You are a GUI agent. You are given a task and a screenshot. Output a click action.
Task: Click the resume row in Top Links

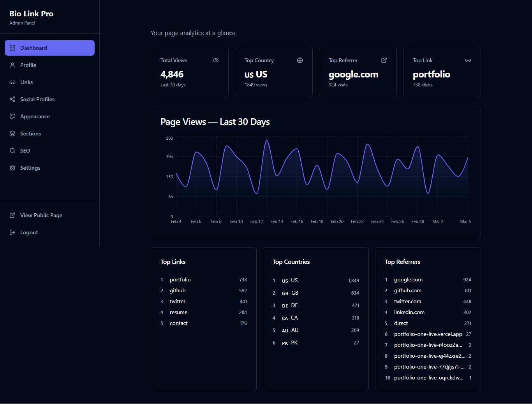204,313
